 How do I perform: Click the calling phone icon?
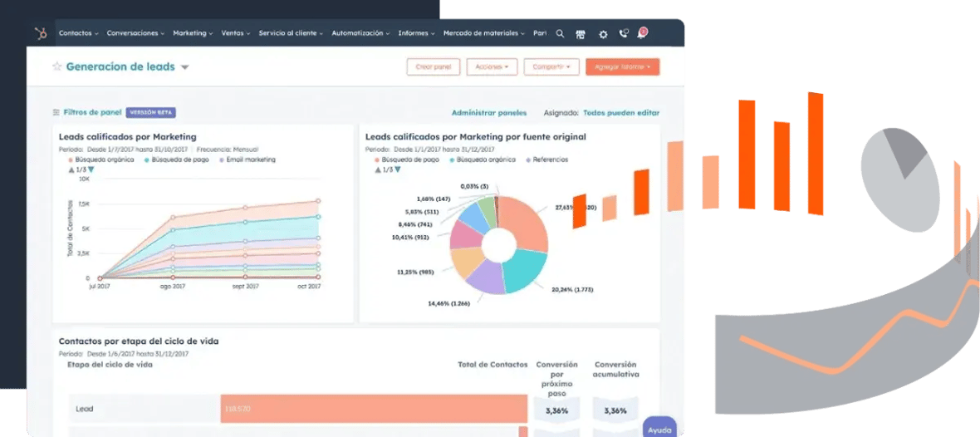coord(623,34)
